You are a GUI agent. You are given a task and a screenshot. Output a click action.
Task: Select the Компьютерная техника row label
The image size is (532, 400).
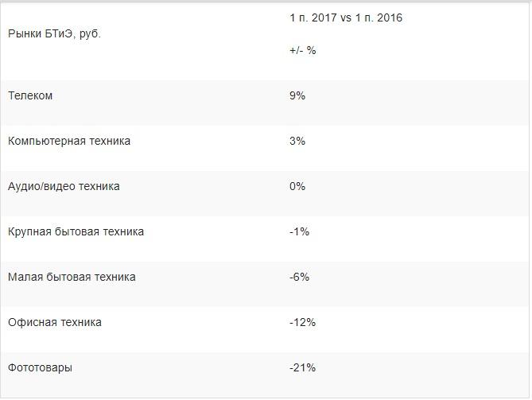(x=69, y=142)
